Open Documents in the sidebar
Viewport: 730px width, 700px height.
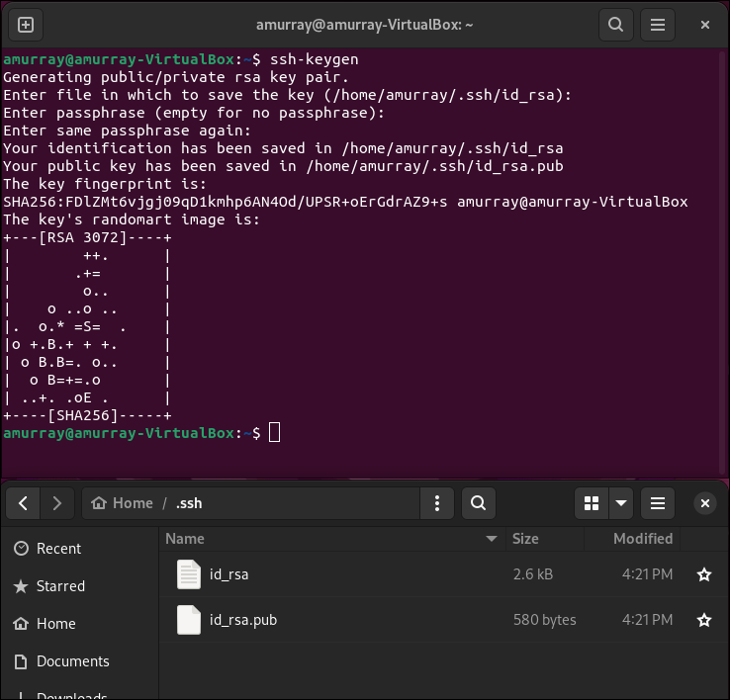(x=72, y=661)
